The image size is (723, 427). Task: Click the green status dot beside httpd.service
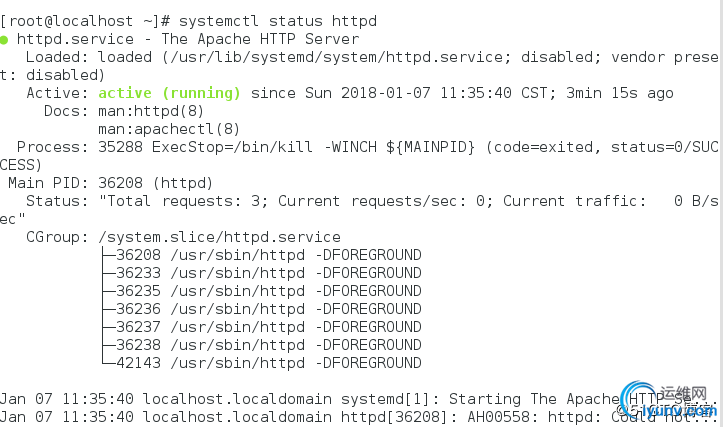pos(4,40)
